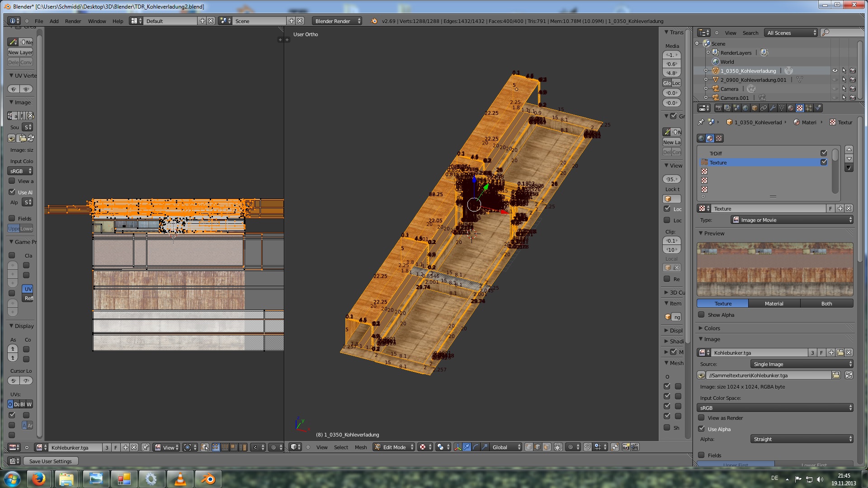Click the New Layer button
This screenshot has width=868, height=488.
click(x=20, y=52)
